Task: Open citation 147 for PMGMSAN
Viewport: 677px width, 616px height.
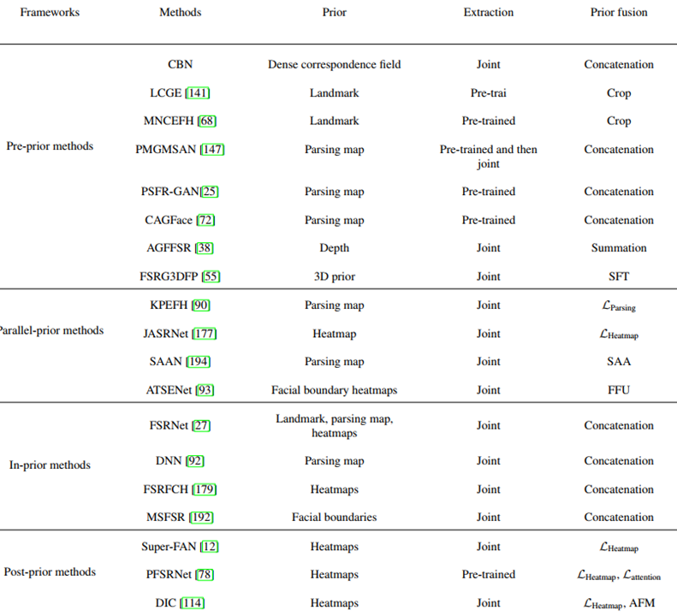Action: [x=211, y=150]
